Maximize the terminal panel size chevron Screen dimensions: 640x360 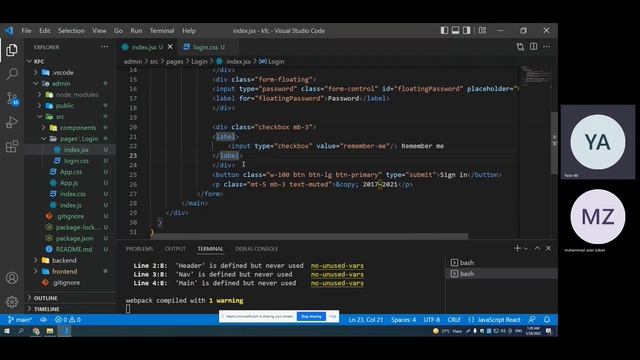pos(537,248)
